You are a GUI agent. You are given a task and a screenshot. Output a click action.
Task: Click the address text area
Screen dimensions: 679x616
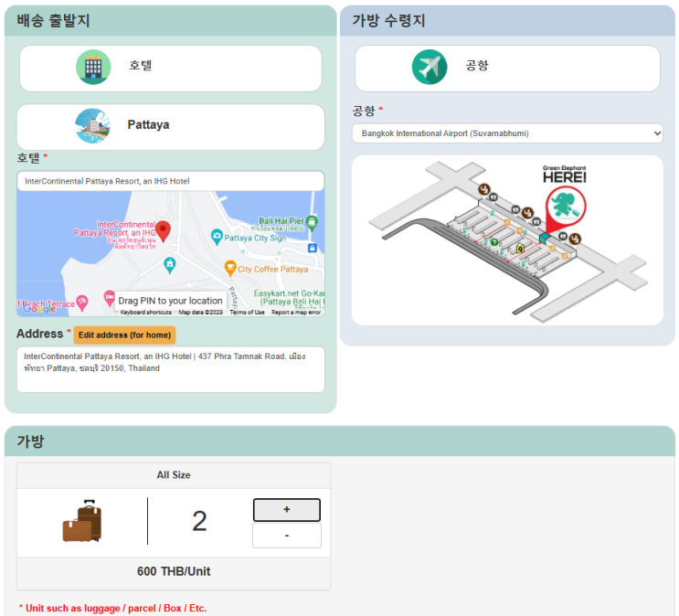171,369
